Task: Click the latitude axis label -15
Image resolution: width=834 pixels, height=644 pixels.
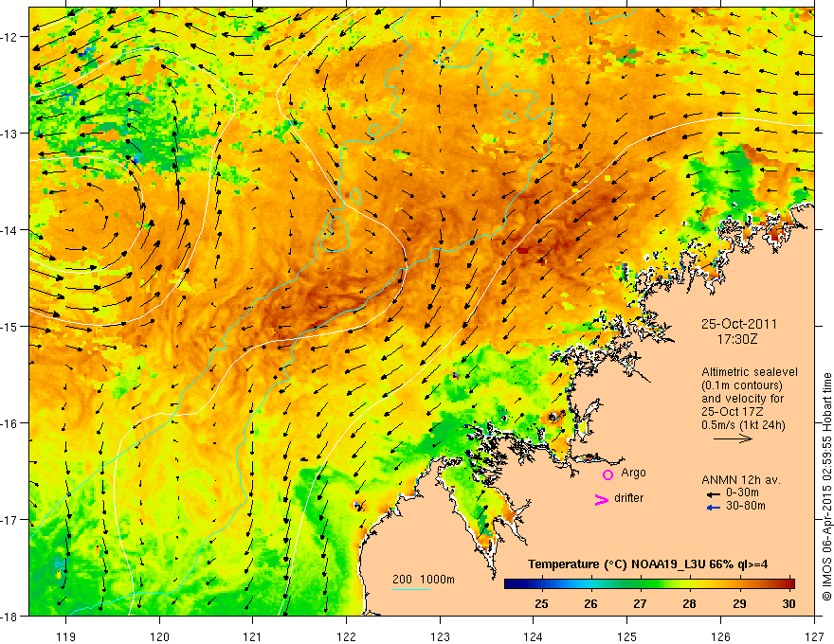Action: tap(9, 326)
